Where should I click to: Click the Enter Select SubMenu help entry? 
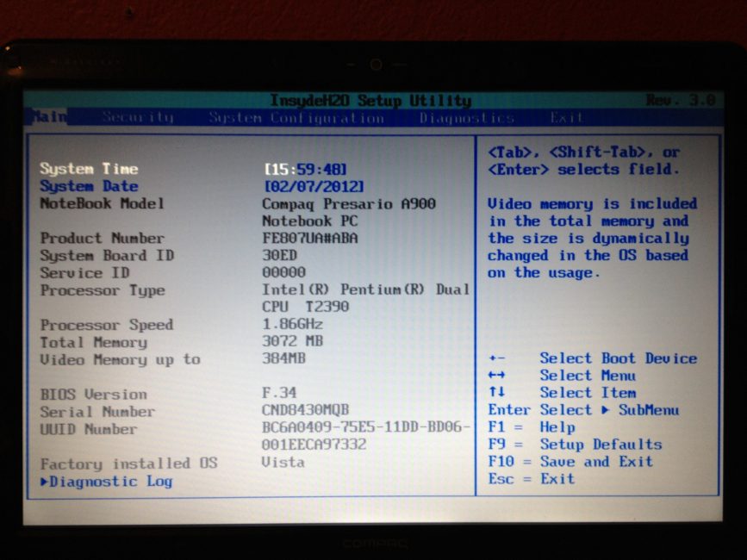583,410
